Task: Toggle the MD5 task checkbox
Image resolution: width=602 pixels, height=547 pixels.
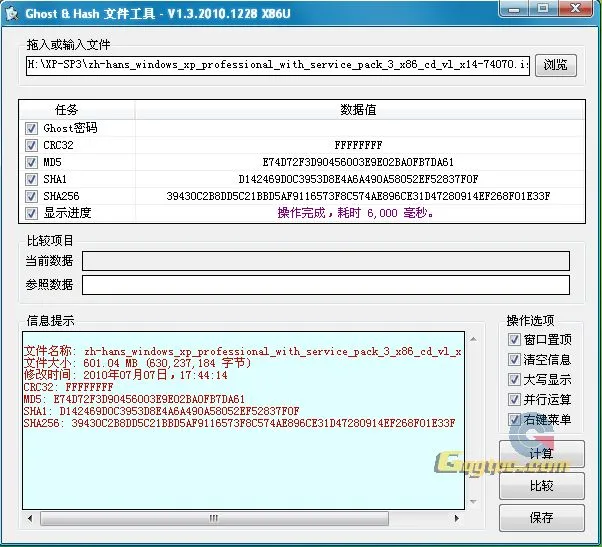Action: point(32,162)
